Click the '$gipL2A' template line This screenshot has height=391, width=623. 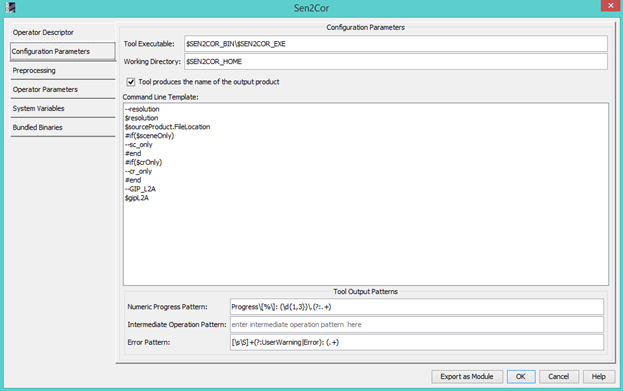(x=137, y=198)
